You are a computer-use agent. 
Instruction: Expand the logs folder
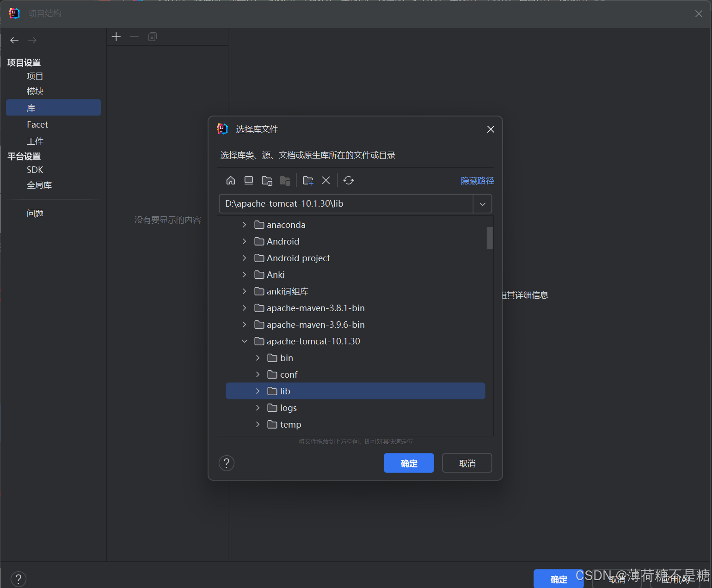click(x=258, y=408)
